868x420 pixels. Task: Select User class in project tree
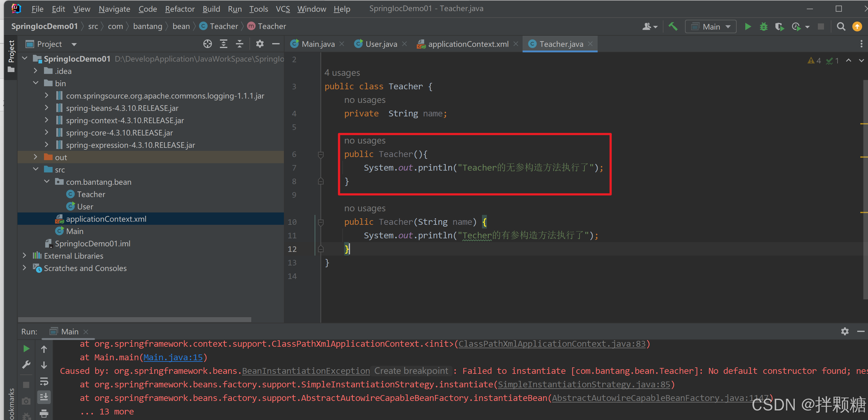[x=85, y=206]
